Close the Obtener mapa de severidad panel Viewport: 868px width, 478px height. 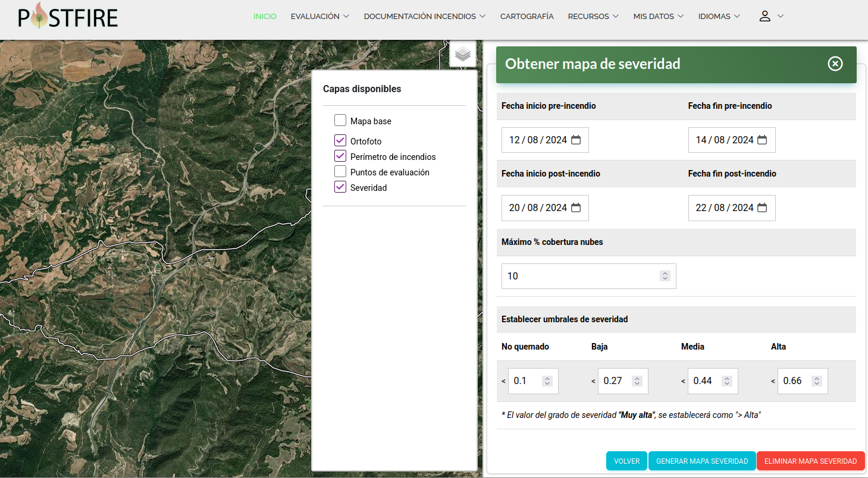pyautogui.click(x=835, y=64)
